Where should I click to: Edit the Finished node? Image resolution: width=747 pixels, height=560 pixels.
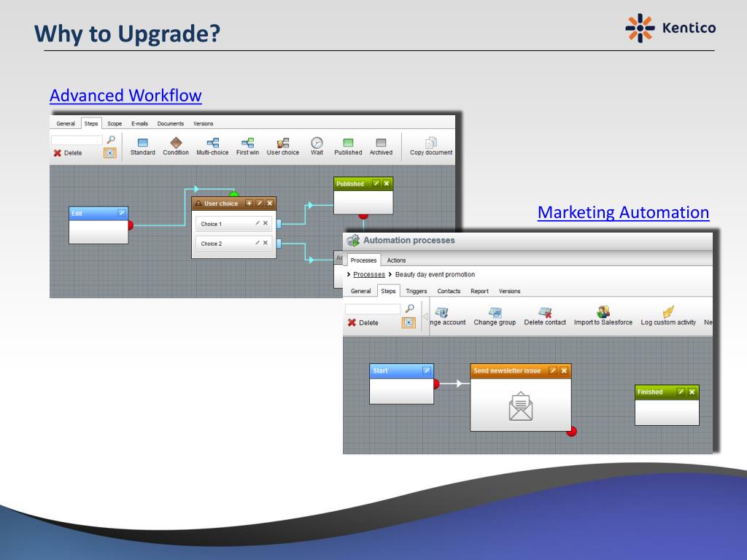click(x=681, y=392)
